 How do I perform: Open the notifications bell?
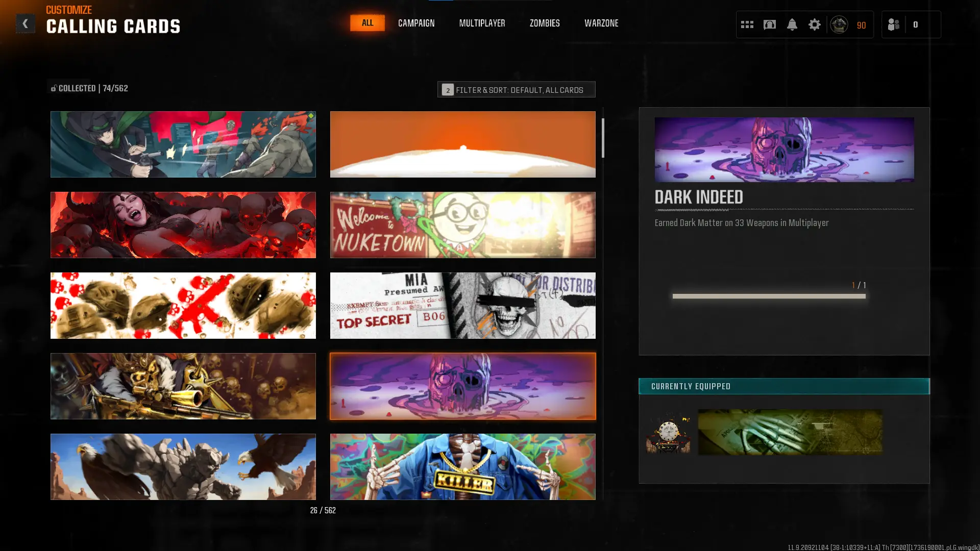click(792, 24)
